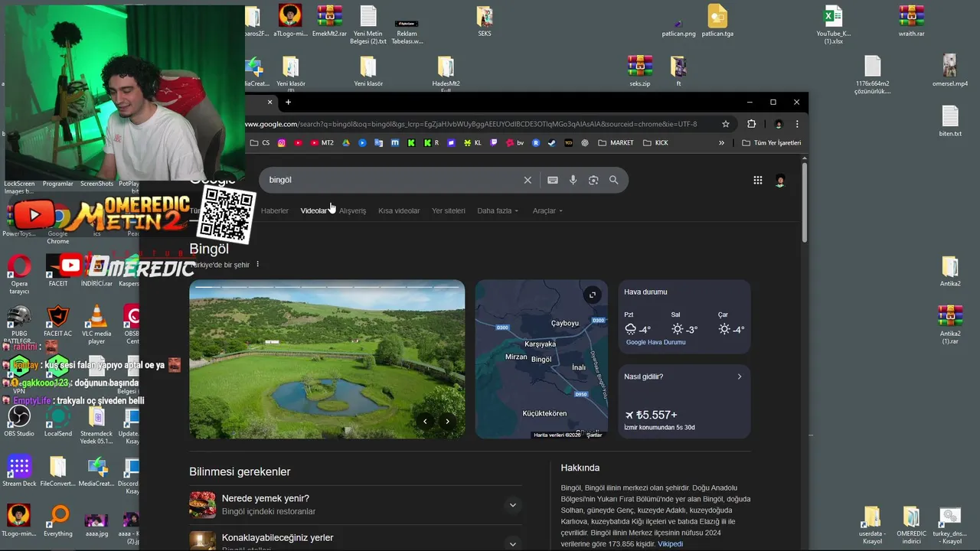Open the Kick bookmark labeled R
This screenshot has width=980, height=551.
pyautogui.click(x=431, y=142)
